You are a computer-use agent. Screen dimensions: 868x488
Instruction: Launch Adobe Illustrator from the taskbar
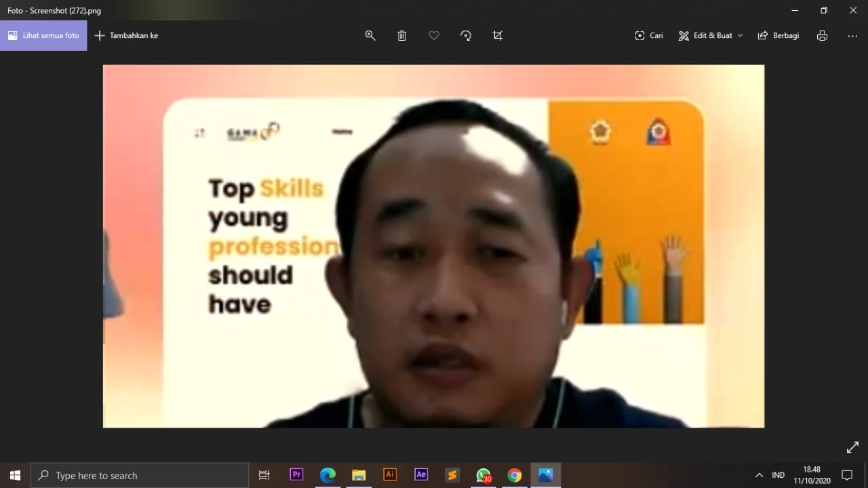(x=390, y=475)
